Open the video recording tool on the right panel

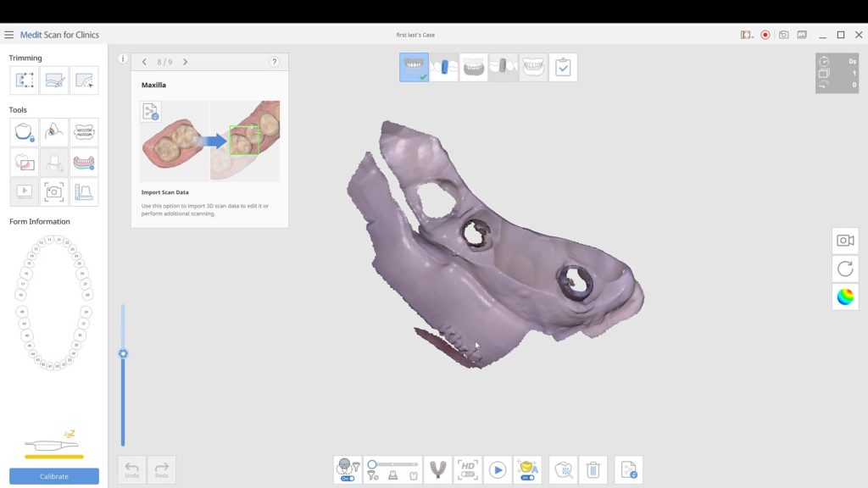click(x=844, y=241)
